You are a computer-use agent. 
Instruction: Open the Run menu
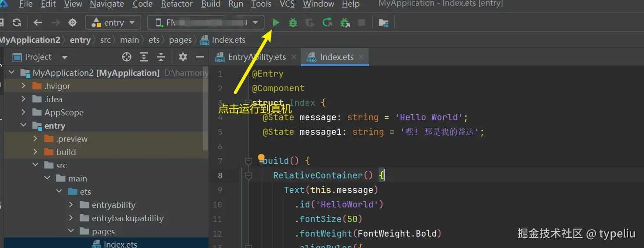(236, 4)
